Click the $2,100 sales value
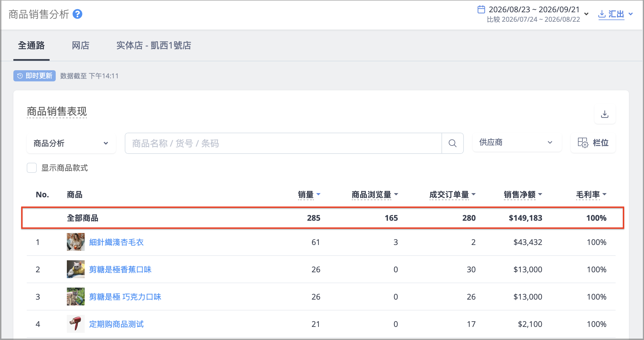The image size is (644, 340). tap(530, 324)
